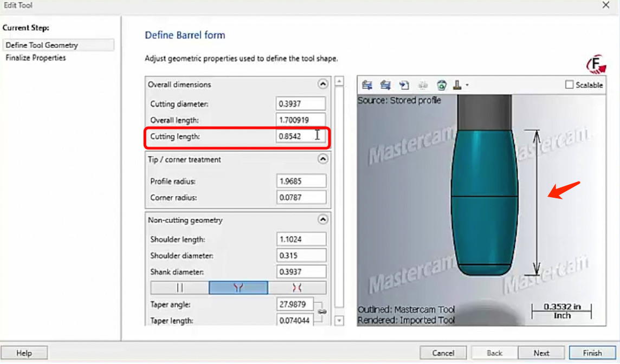
Task: Click the 'Current Step:' label
Action: click(x=26, y=28)
